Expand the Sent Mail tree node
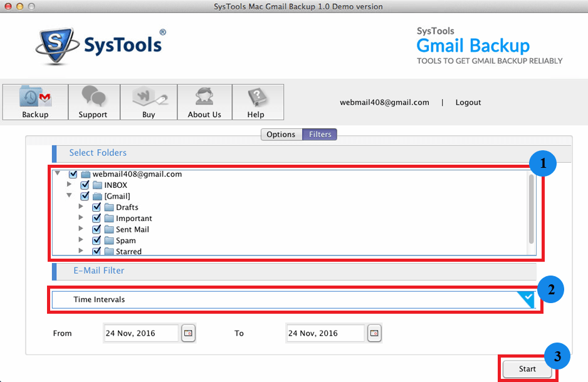 coord(81,228)
